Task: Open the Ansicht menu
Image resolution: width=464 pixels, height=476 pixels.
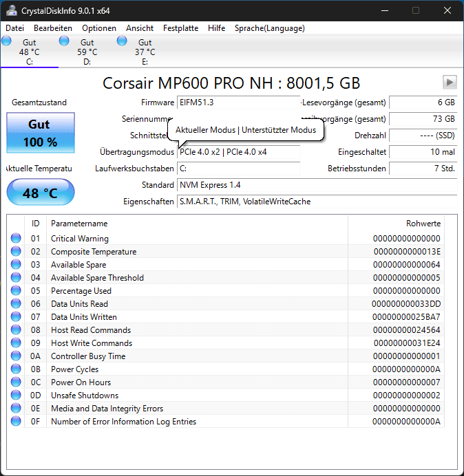Action: (140, 28)
